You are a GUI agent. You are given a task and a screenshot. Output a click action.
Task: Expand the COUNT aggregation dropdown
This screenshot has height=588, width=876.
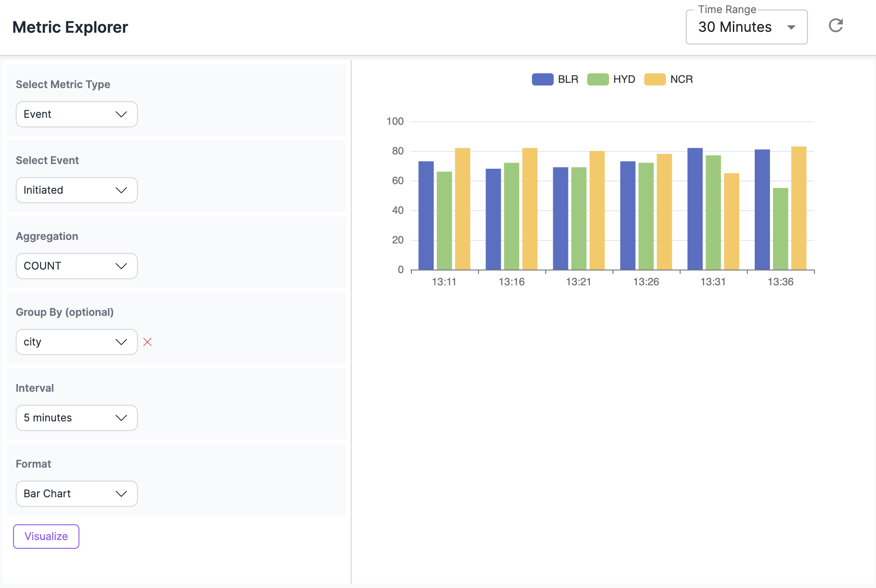(x=77, y=266)
